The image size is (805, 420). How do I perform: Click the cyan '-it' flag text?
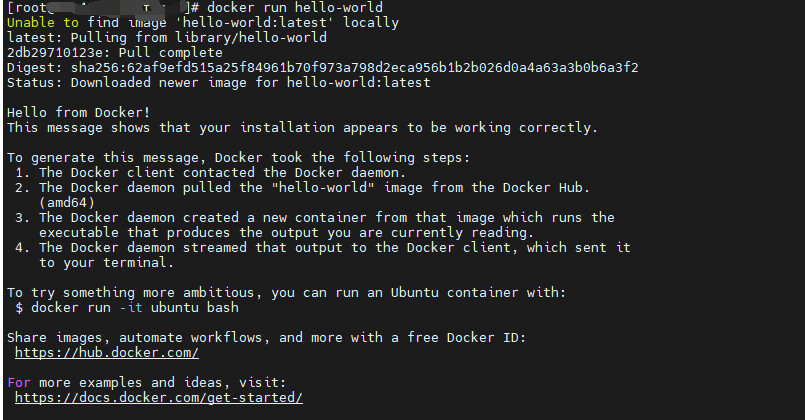pyautogui.click(x=130, y=308)
